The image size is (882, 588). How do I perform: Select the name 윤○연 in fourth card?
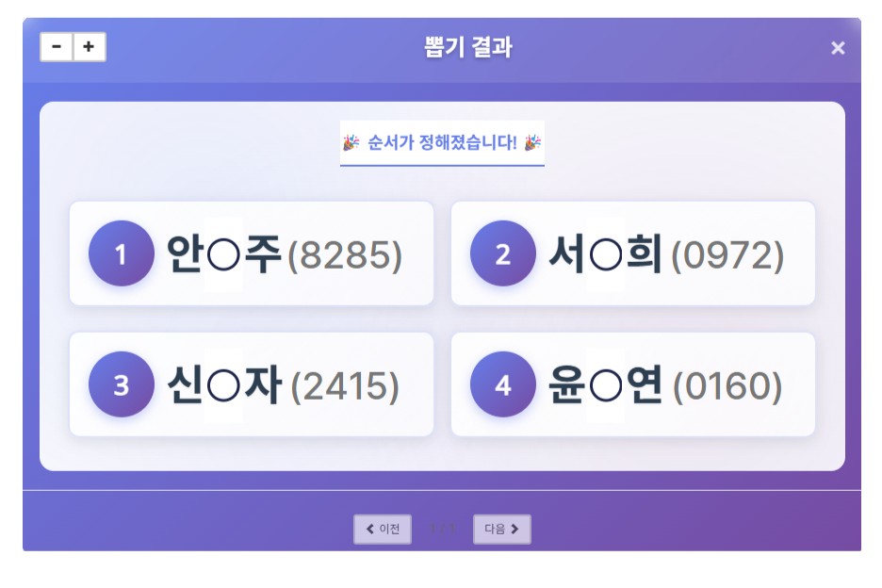pos(605,384)
